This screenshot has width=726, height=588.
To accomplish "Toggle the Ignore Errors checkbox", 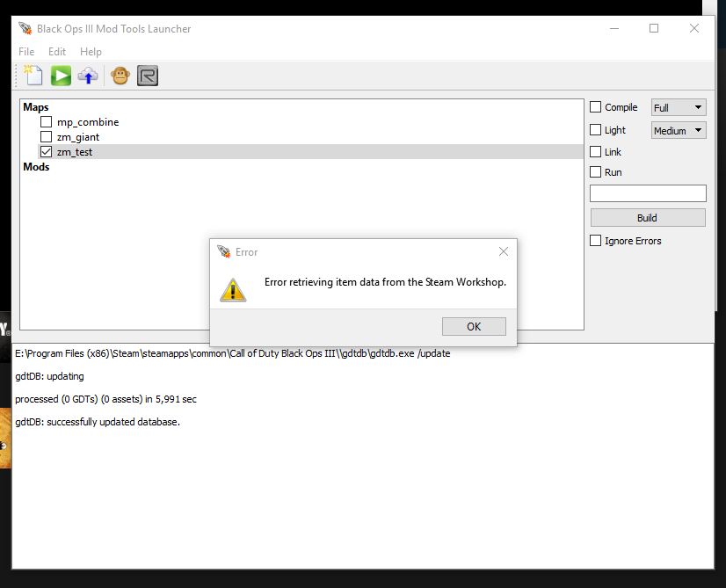I will 595,240.
